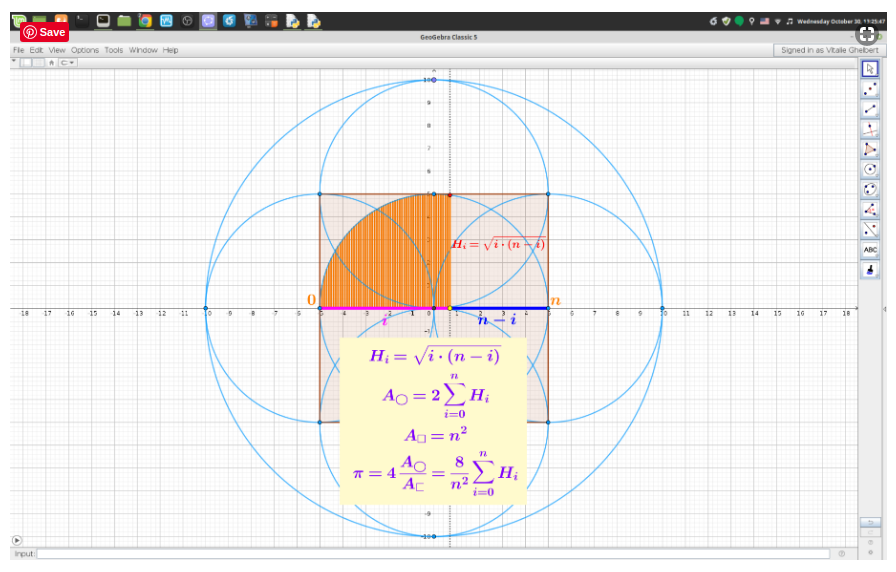
Task: Open the first Python file taskbar icon
Action: click(293, 21)
